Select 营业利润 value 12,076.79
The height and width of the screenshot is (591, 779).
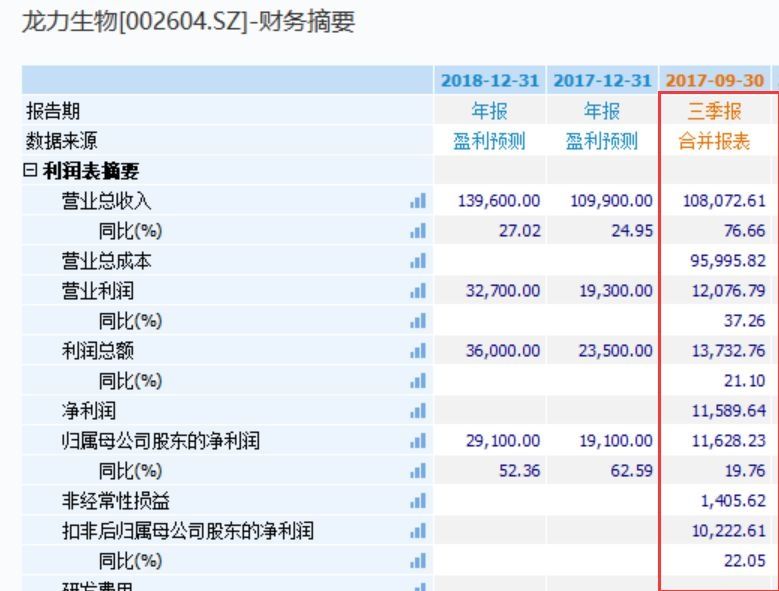pyautogui.click(x=728, y=291)
